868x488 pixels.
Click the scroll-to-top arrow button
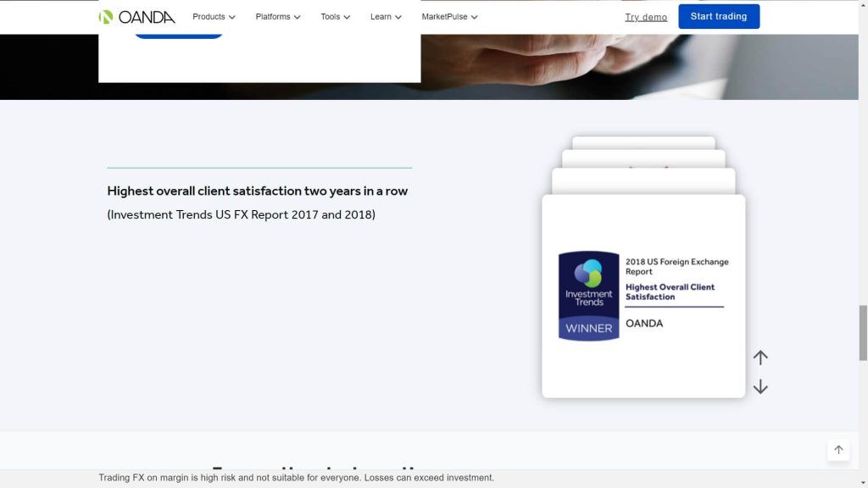[x=838, y=450]
